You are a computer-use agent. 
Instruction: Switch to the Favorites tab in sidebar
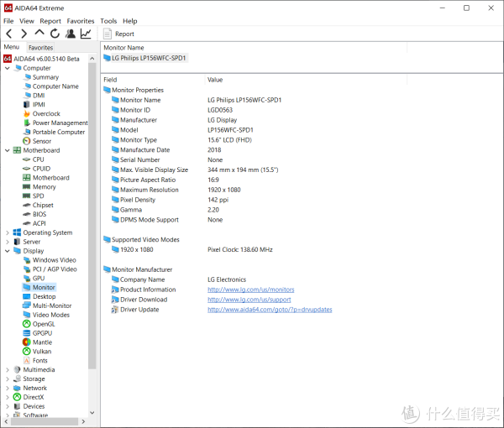(x=40, y=48)
